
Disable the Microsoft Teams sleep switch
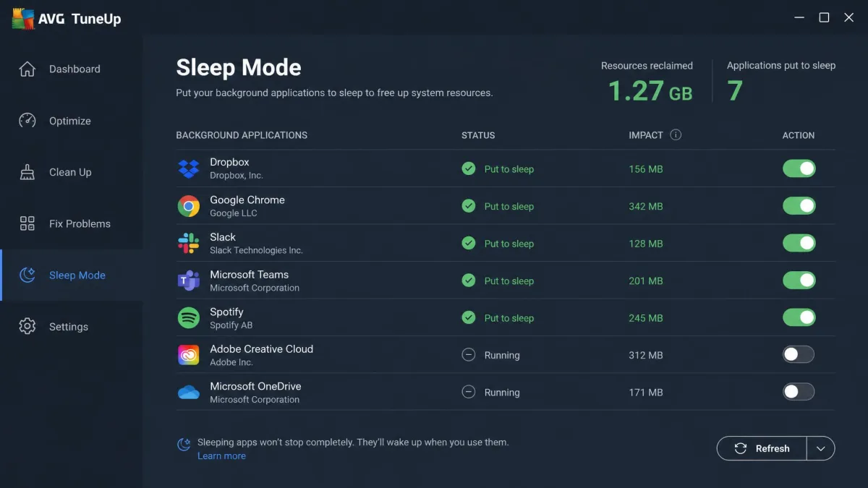tap(799, 281)
